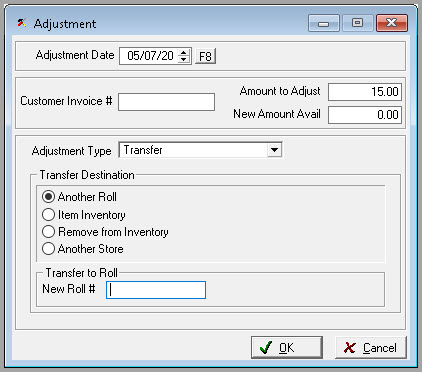Click the New Roll # text field

tap(156, 290)
